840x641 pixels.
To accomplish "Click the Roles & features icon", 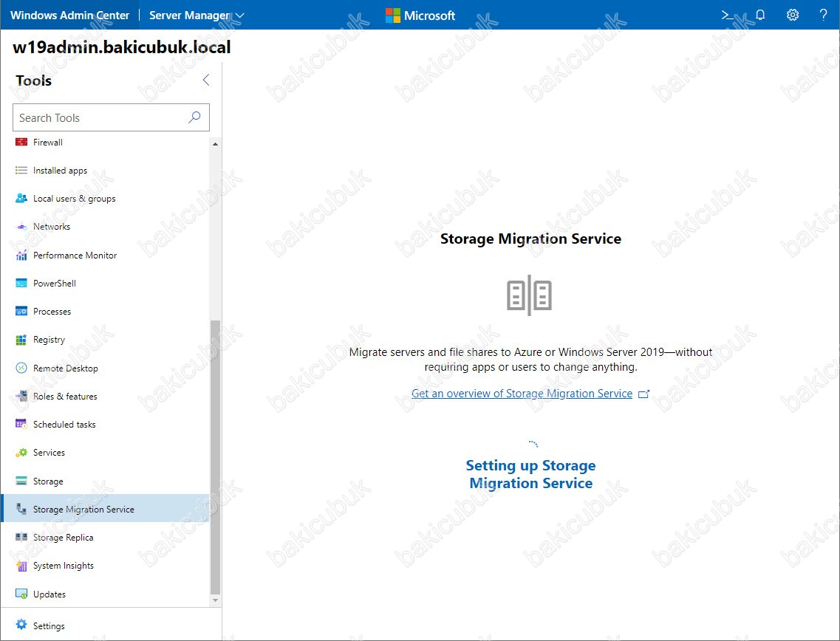I will coord(21,397).
